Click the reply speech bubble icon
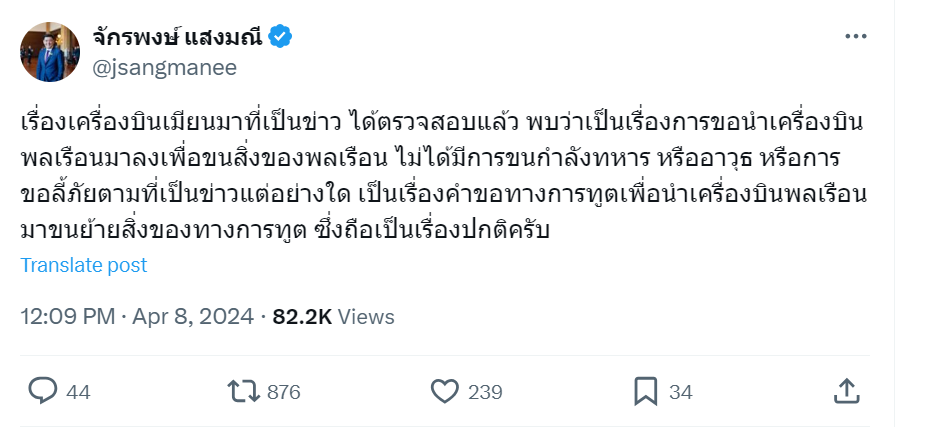Image resolution: width=931 pixels, height=427 pixels. (x=42, y=391)
